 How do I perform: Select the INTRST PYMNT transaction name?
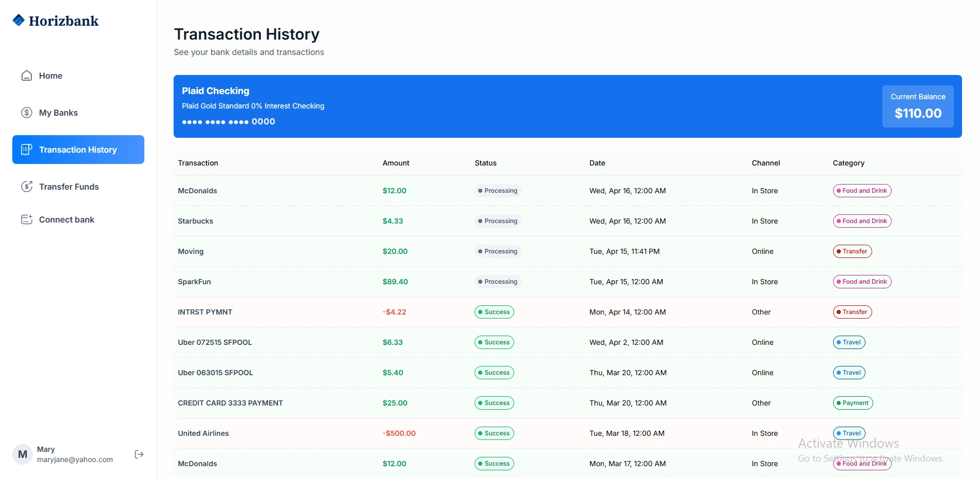coord(205,312)
